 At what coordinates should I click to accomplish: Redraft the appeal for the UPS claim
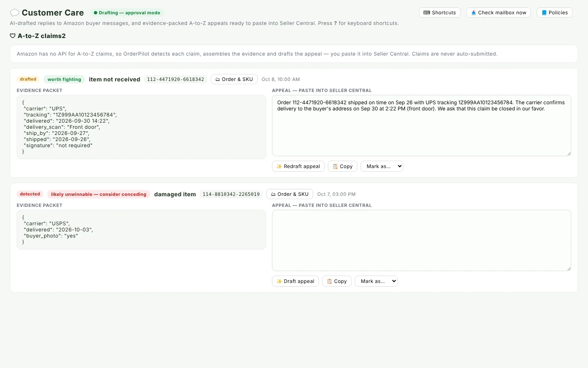coord(298,166)
